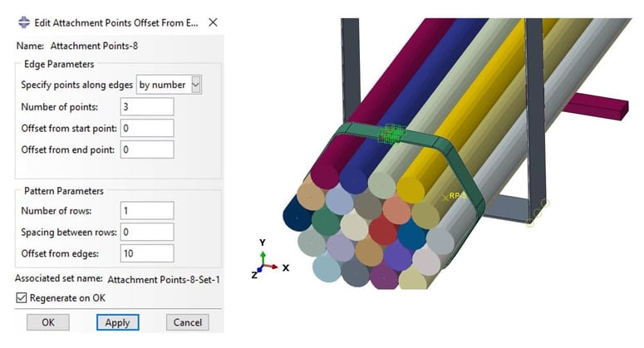Screen dimensions: 644x348
Task: Close the Edit Attachment Points dialog
Action: 213,23
